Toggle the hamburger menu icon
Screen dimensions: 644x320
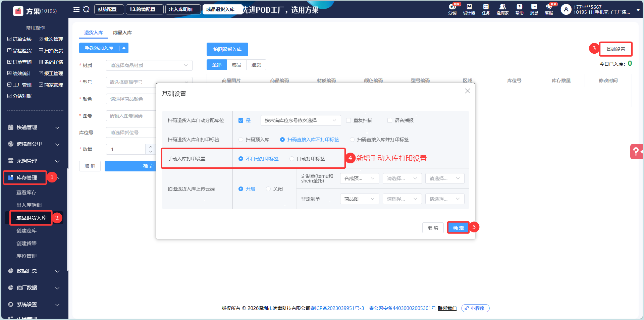[x=76, y=9]
